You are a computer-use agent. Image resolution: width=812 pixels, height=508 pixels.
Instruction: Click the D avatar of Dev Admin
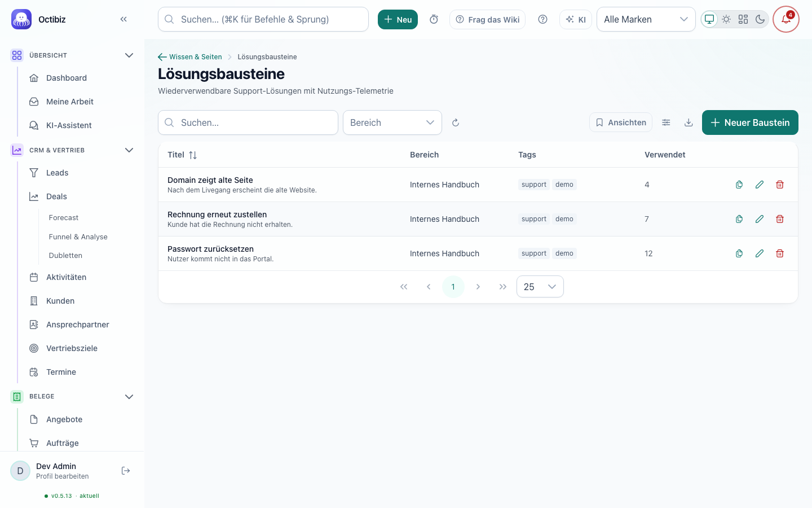tap(20, 471)
